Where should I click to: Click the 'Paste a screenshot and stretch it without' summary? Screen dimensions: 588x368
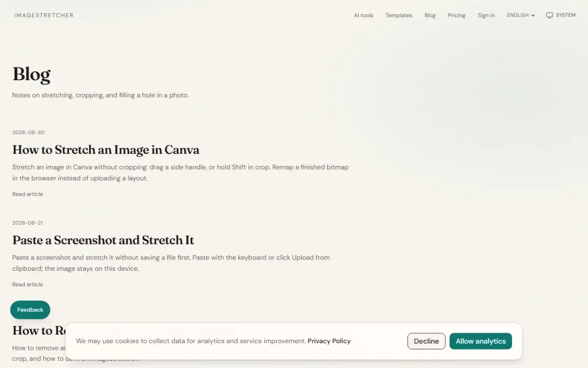click(171, 263)
